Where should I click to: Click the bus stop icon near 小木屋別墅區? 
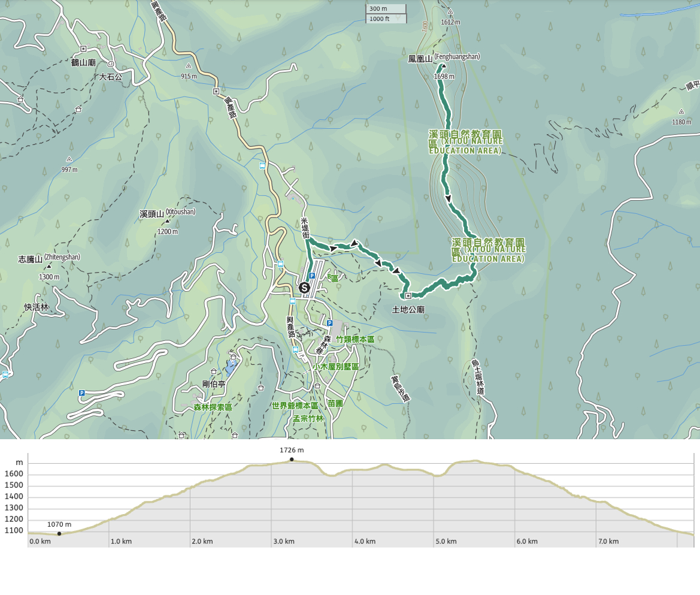[295, 349]
